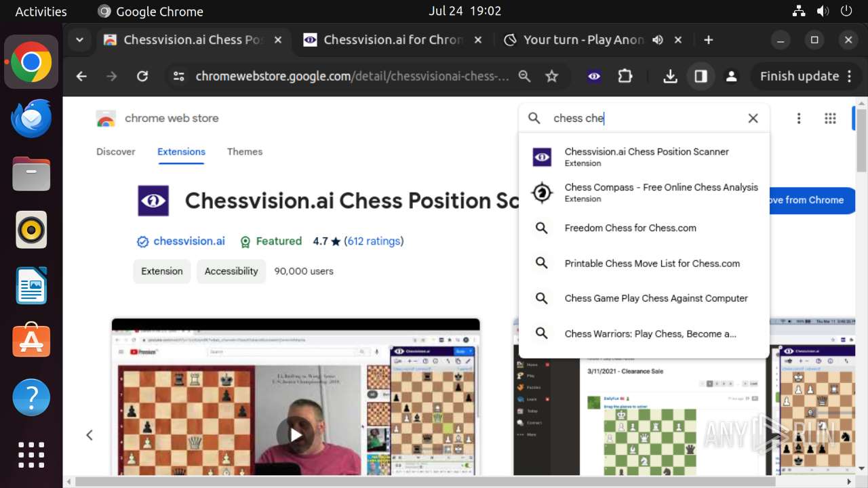This screenshot has width=868, height=488.
Task: Open the Discover tab
Action: coord(116,152)
